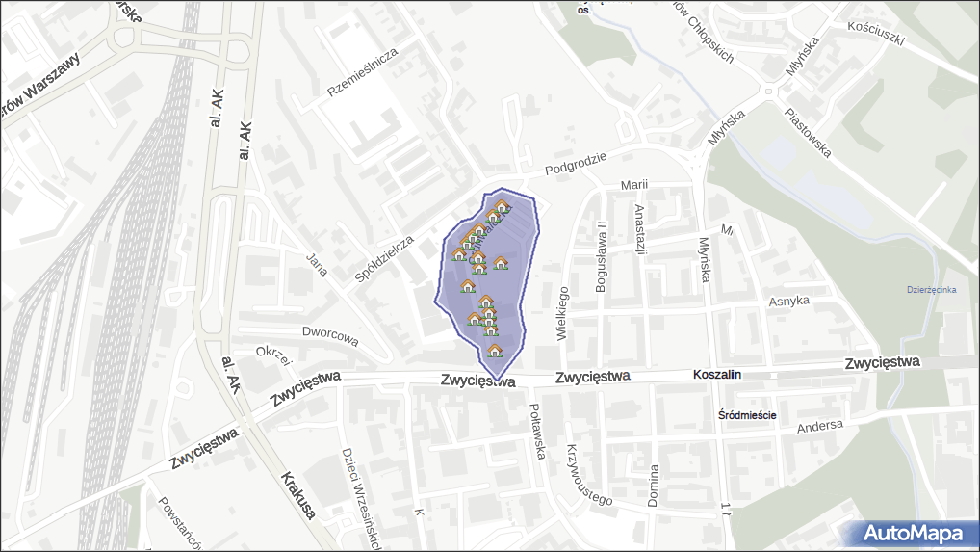Click the Koszalin city label
980x552 pixels.
(x=716, y=375)
